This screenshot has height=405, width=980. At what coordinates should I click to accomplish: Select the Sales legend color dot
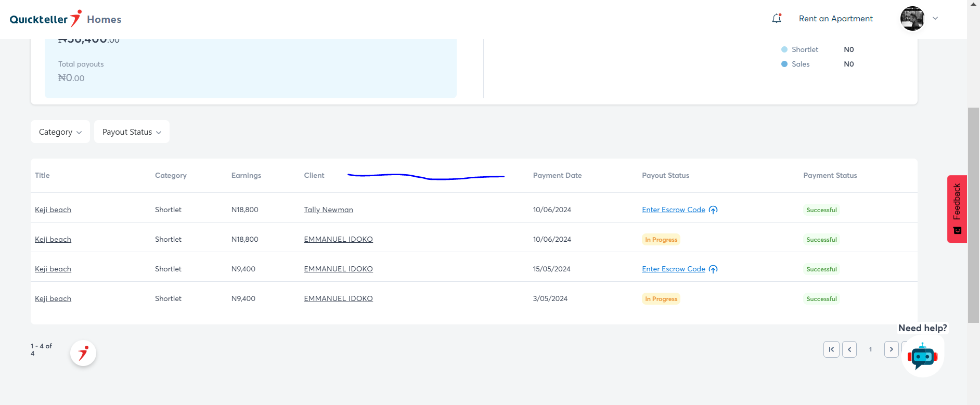[784, 64]
